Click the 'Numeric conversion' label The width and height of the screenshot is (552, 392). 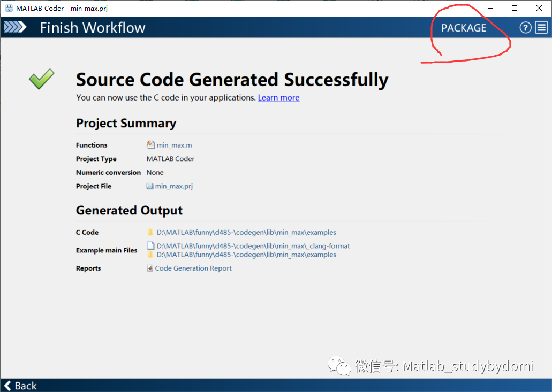click(x=109, y=172)
